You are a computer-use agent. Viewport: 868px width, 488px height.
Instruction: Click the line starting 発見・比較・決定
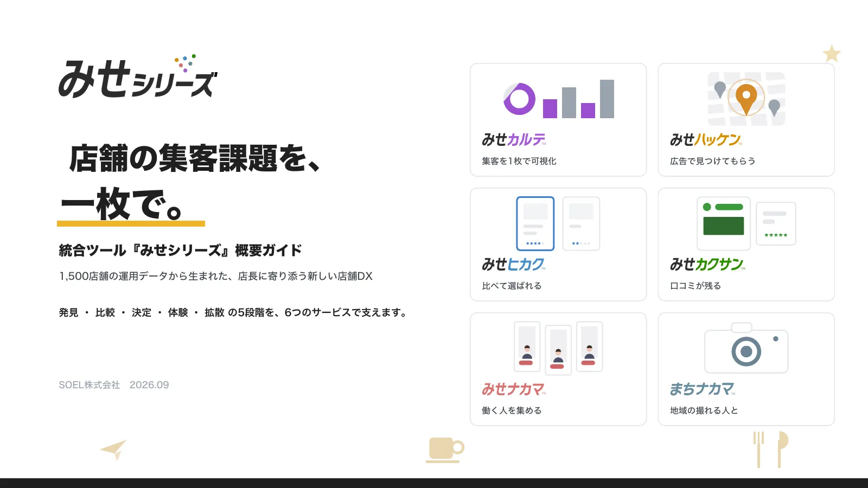click(x=233, y=312)
